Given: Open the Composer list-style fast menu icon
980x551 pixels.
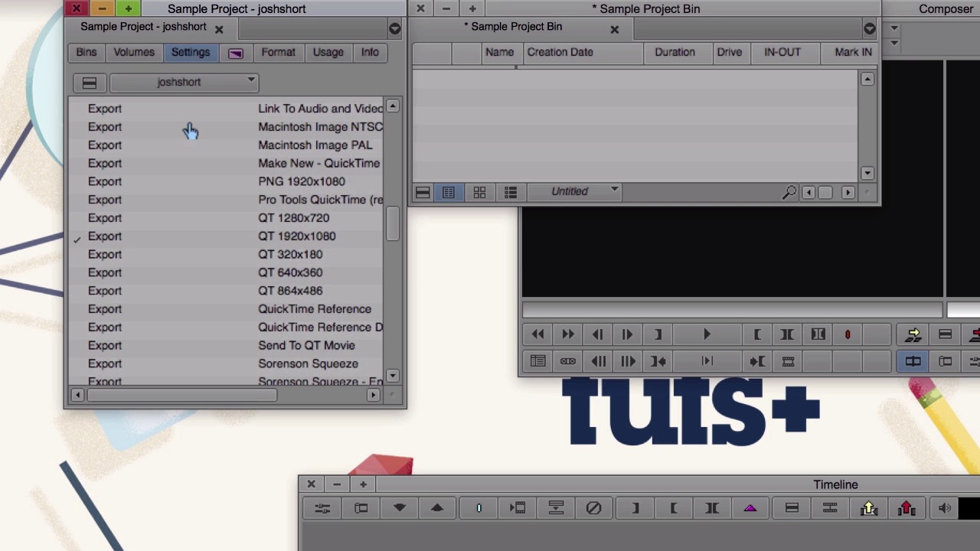Looking at the screenshot, I should 537,361.
